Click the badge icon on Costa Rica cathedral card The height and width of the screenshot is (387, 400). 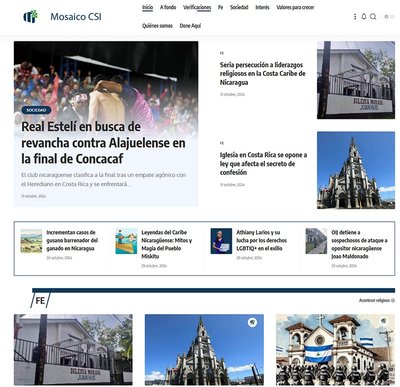[x=252, y=322]
